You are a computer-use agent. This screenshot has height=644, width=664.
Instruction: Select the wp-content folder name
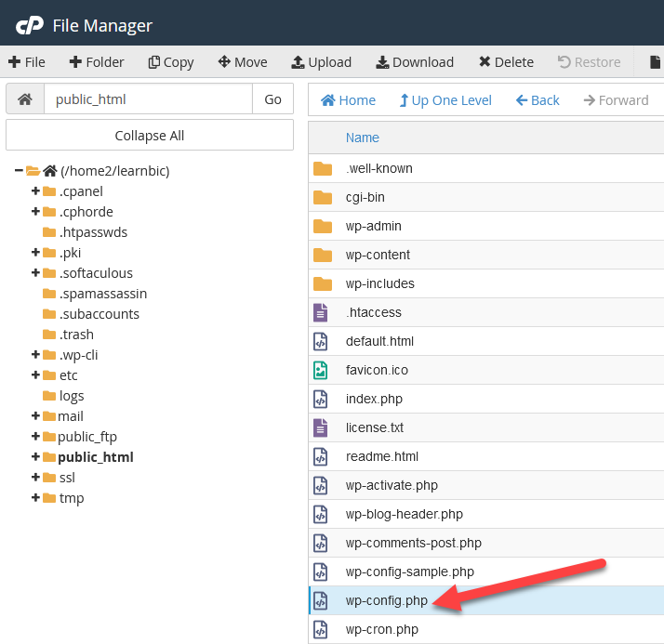point(378,255)
